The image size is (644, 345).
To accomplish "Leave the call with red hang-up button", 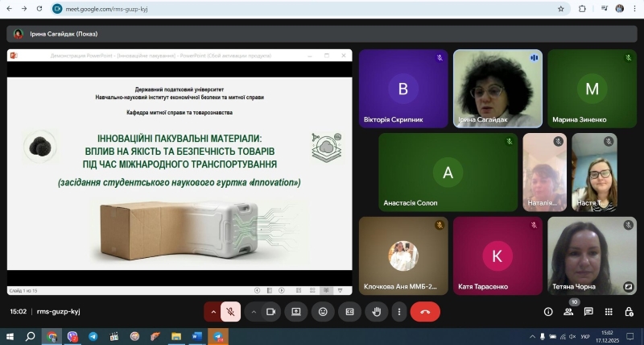I will (425, 312).
